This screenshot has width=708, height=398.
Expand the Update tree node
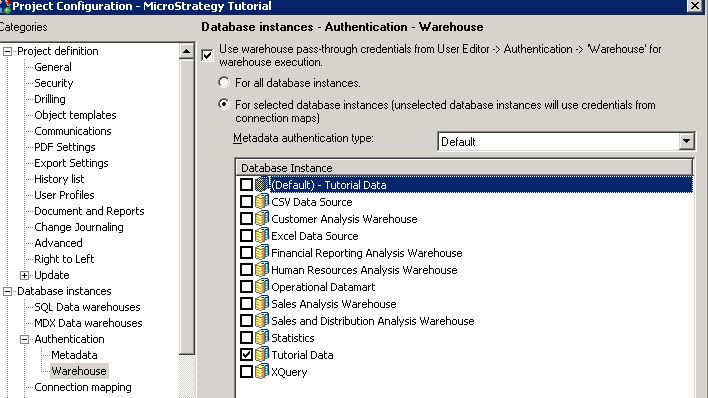coord(24,275)
